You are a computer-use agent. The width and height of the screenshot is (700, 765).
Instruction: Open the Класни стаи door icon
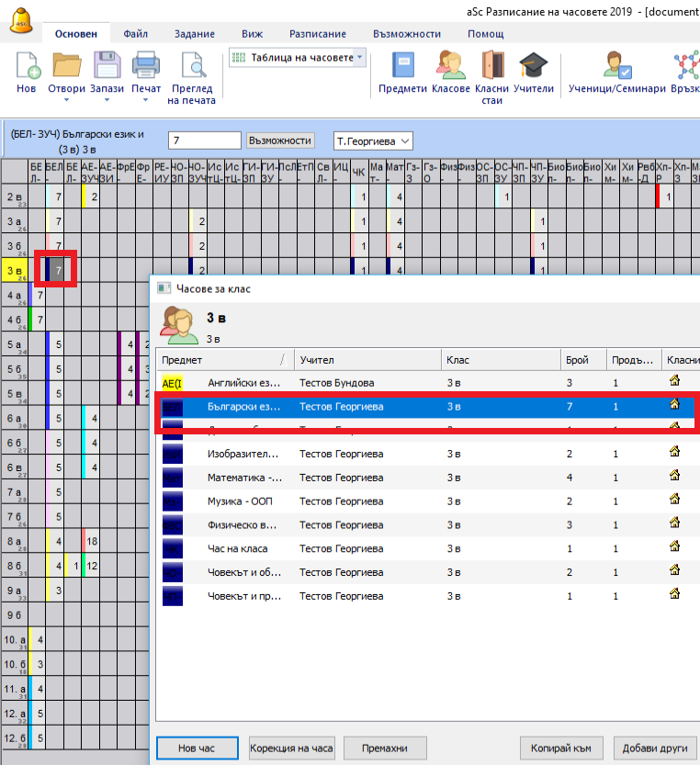(x=491, y=66)
